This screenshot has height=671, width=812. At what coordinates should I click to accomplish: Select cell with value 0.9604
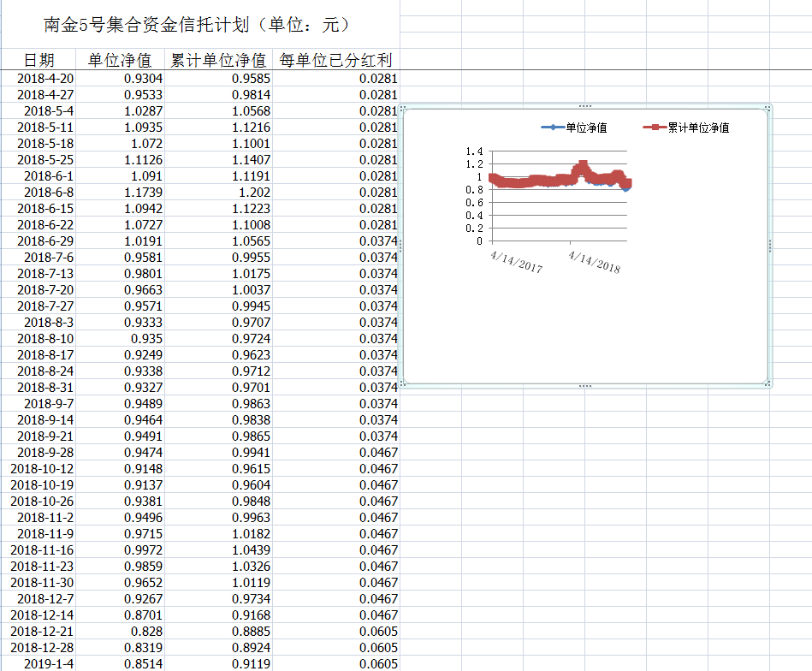tap(218, 485)
